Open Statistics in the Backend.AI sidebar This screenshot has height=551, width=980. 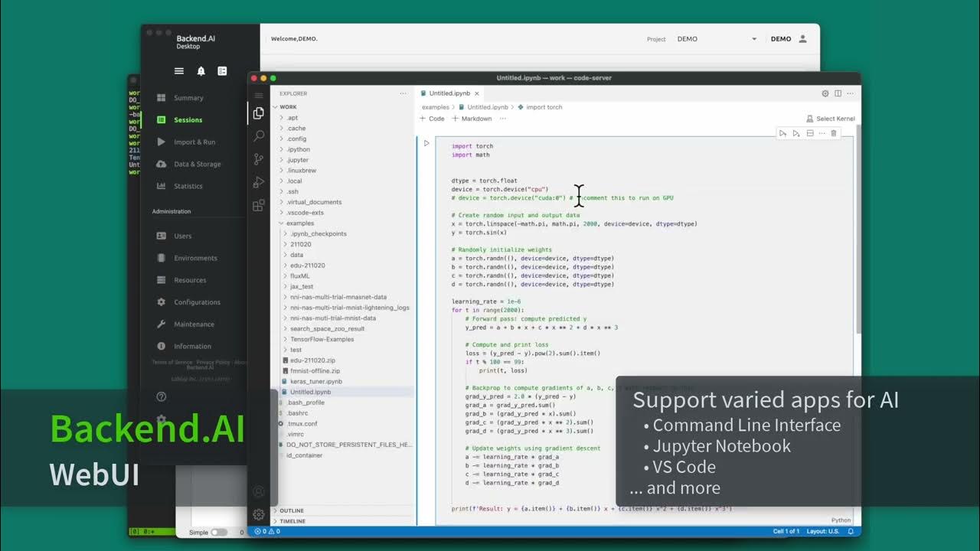click(188, 186)
